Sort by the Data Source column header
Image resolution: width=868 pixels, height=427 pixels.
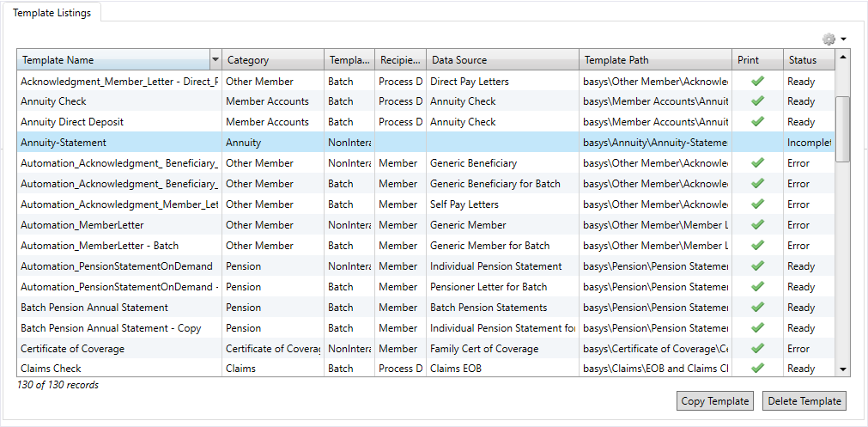coord(501,60)
